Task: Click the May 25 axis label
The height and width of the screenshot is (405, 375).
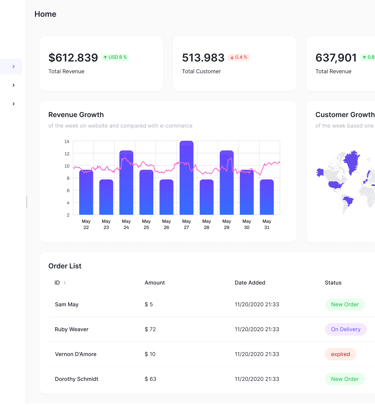Action: pyautogui.click(x=146, y=224)
